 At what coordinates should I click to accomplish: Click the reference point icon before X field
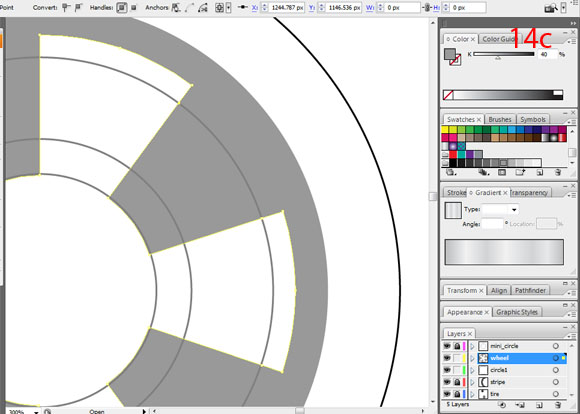point(243,7)
